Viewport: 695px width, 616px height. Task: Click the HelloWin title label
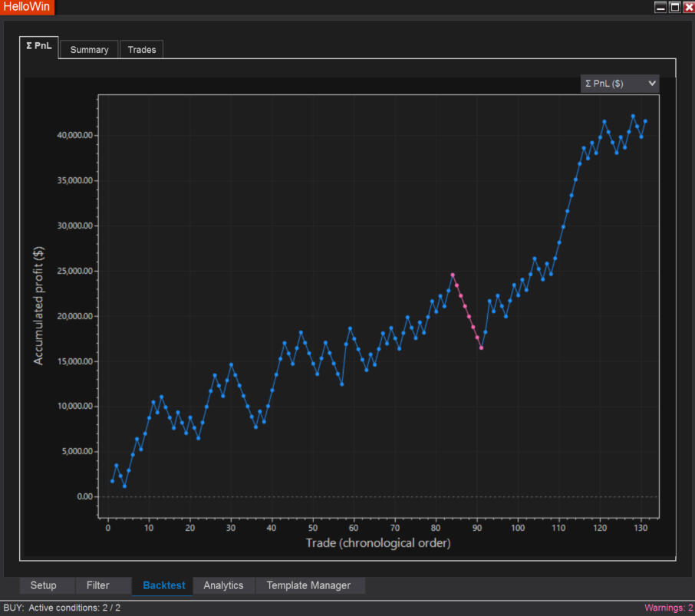[28, 7]
